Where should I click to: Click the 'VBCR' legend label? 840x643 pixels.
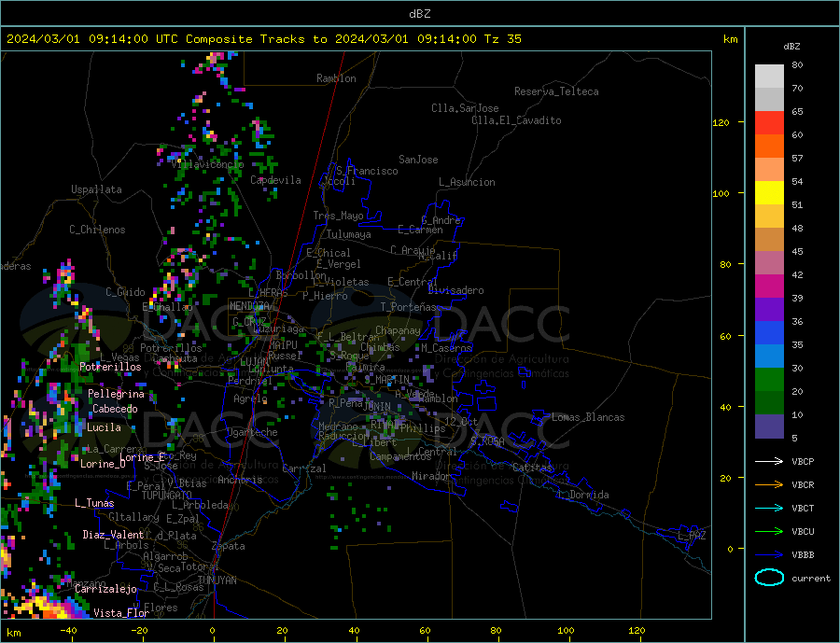[x=803, y=485]
